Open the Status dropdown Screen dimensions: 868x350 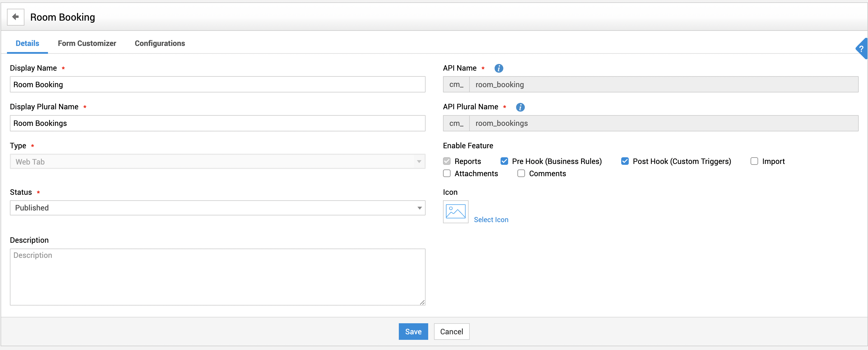coord(217,208)
